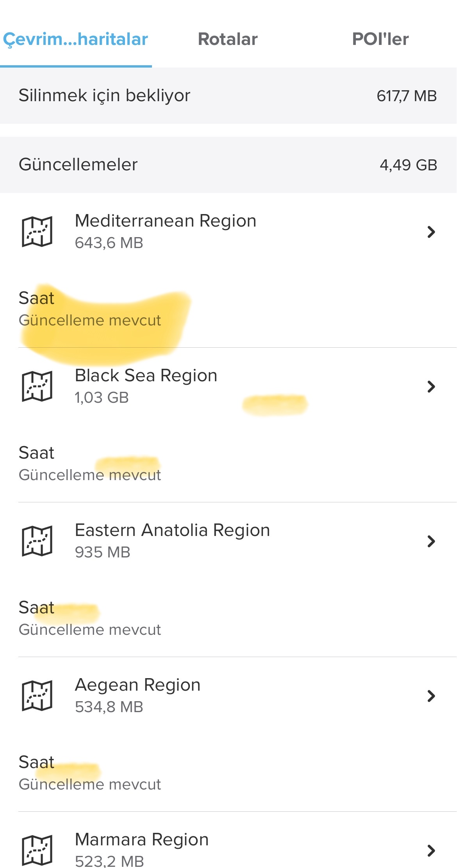This screenshot has width=457, height=868.
Task: Tap the Mediterranean Region map icon
Action: pos(37,232)
